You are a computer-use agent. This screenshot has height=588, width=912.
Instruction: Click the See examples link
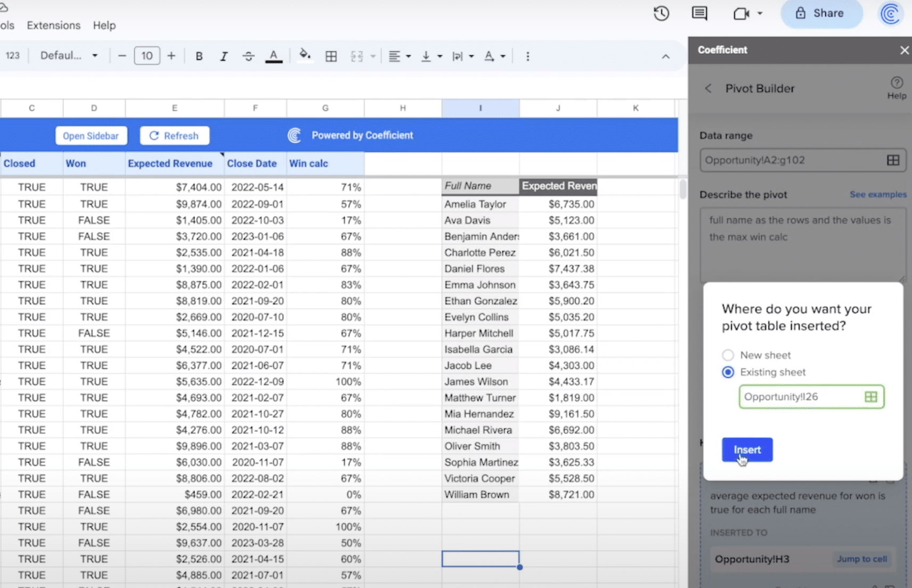(x=877, y=194)
